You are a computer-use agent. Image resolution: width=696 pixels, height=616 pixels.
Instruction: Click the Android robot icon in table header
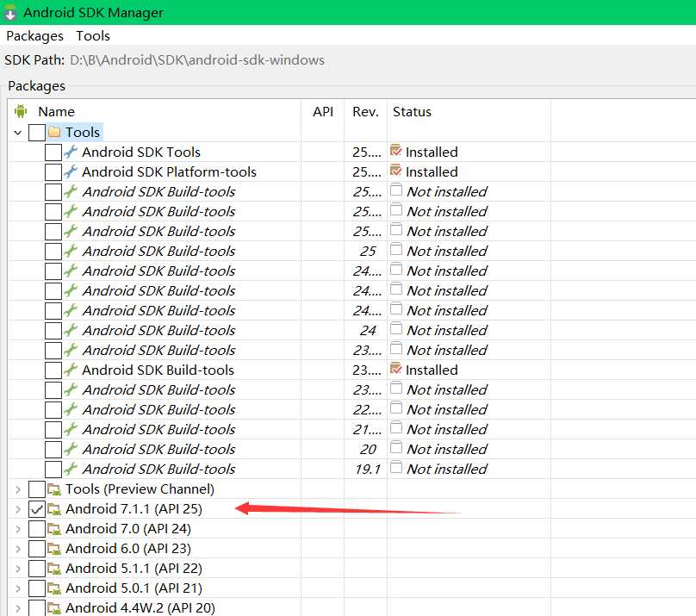point(21,111)
